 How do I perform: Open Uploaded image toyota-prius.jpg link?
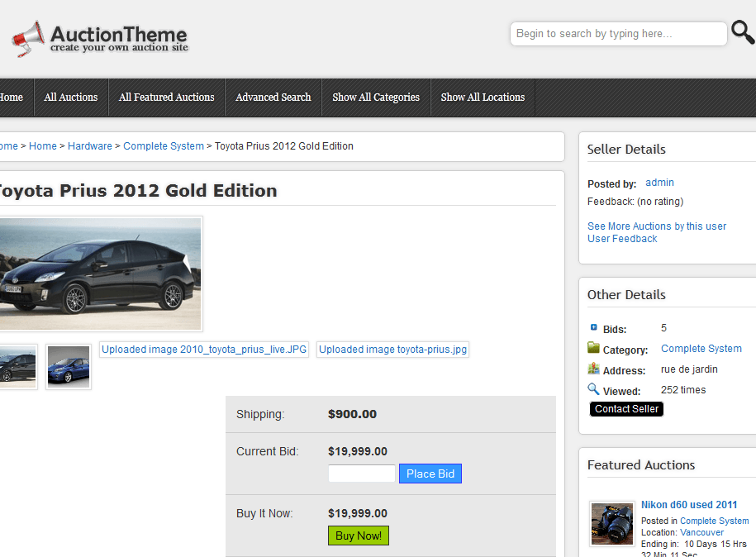click(392, 350)
